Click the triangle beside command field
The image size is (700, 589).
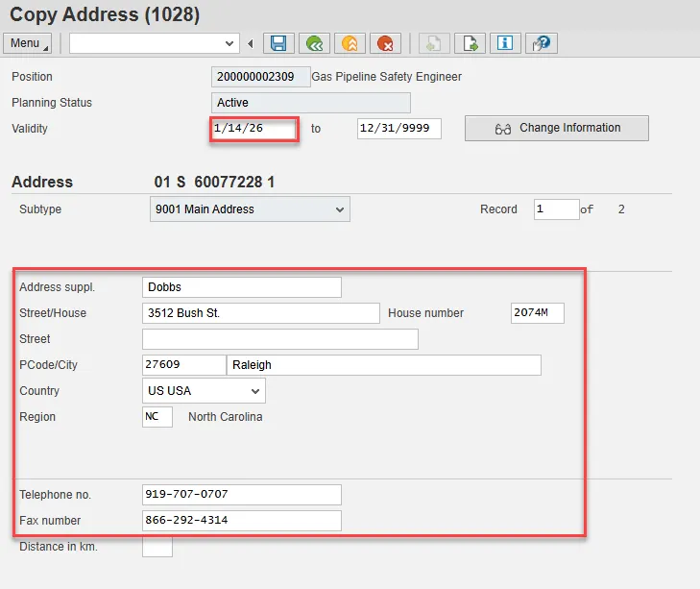point(251,43)
